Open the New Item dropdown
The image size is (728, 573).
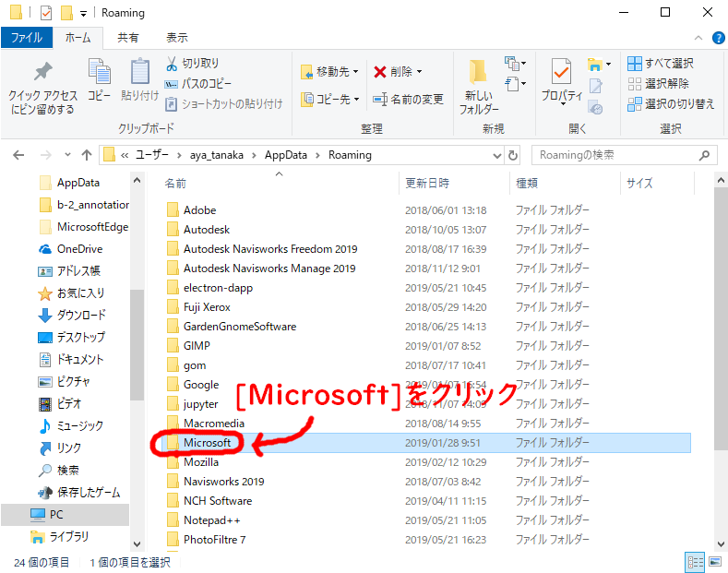click(515, 63)
